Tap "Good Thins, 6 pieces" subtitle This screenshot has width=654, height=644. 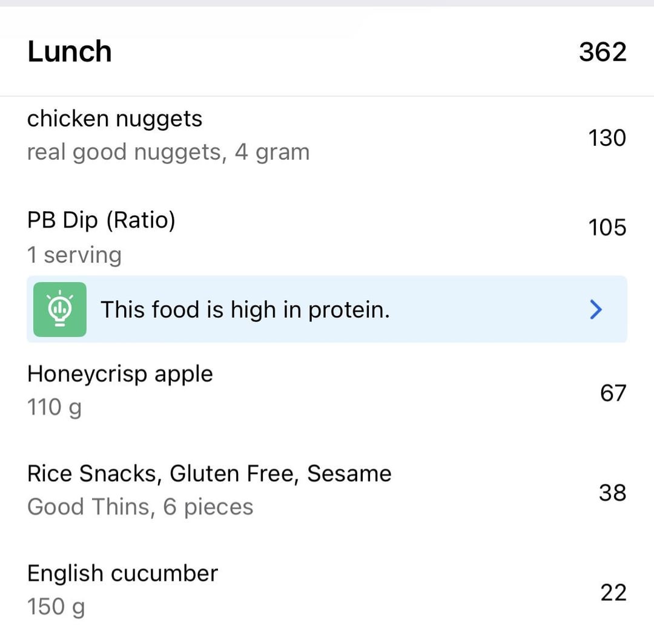(140, 507)
